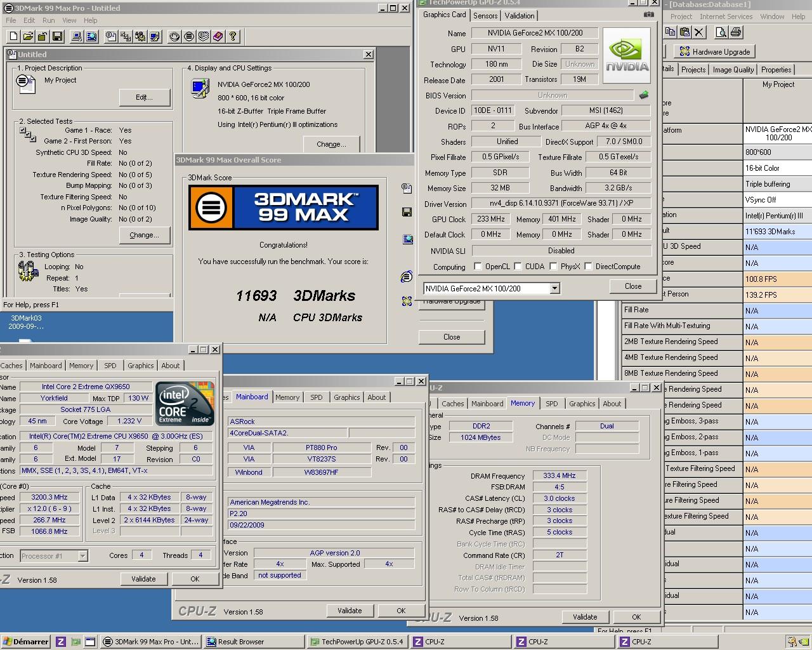Image resolution: width=812 pixels, height=650 pixels.
Task: Click the New project icon in 3DMark toolbar
Action: [x=13, y=36]
